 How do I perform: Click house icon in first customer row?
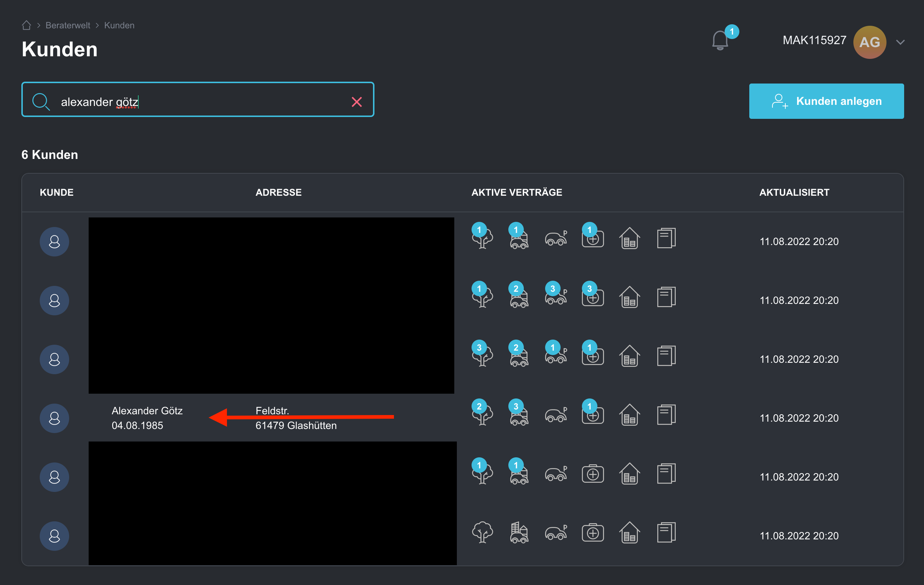pyautogui.click(x=629, y=239)
